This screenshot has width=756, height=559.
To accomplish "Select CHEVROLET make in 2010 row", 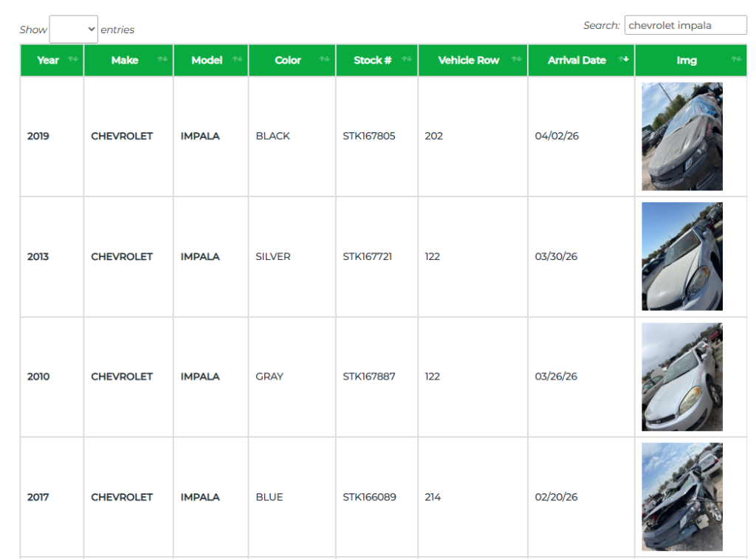I will [x=122, y=377].
